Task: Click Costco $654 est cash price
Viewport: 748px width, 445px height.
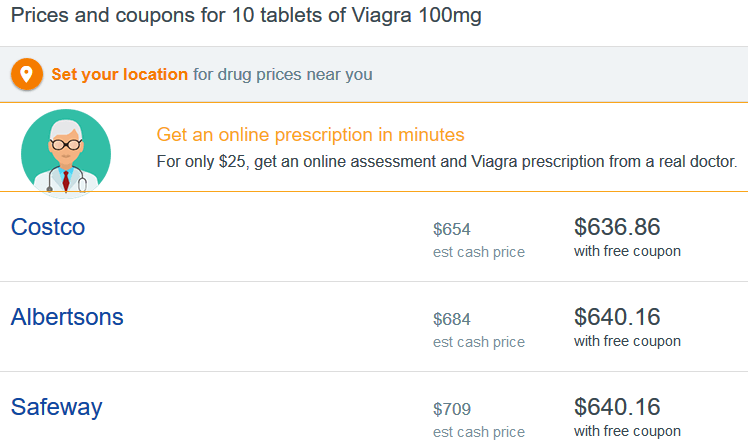Action: (x=452, y=229)
